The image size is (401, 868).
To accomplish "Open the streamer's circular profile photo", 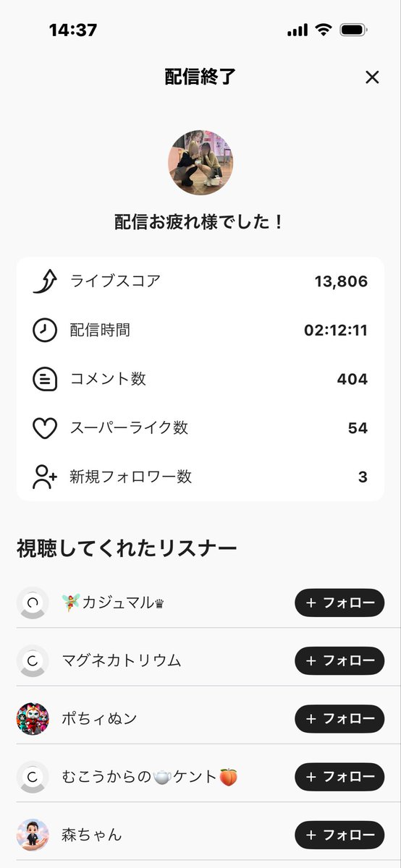I will tap(200, 163).
